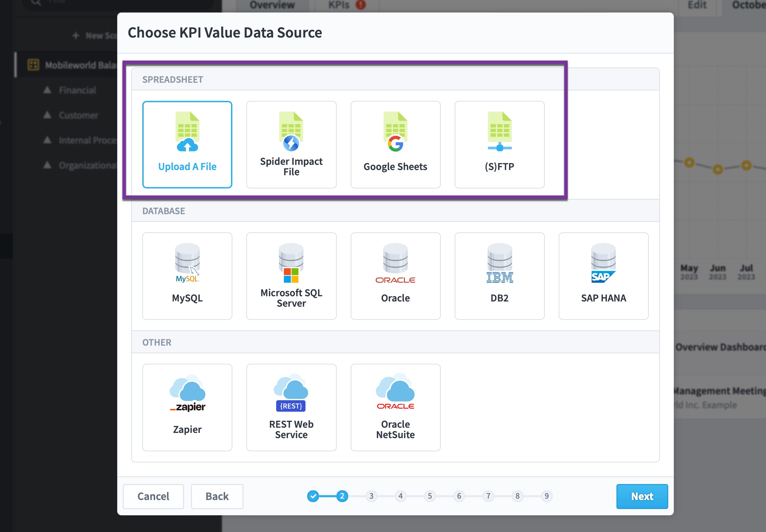Click the Cancel button
This screenshot has height=532, width=766.
point(153,496)
